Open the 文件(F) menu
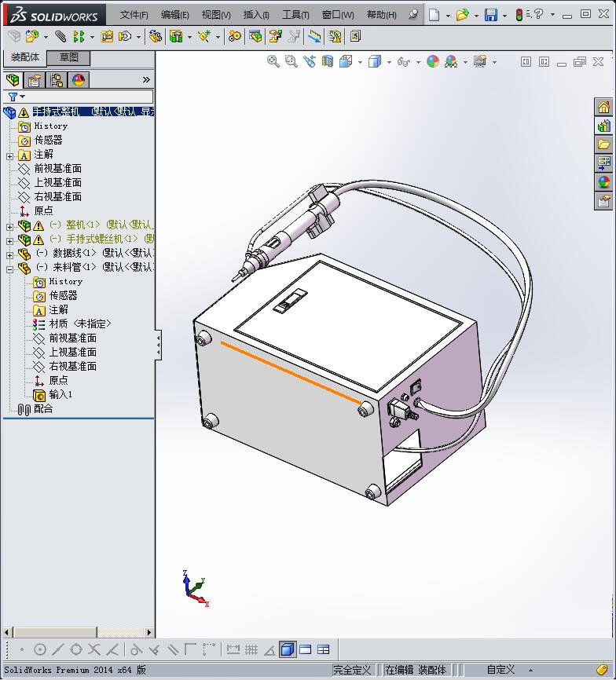The height and width of the screenshot is (680, 616). pyautogui.click(x=134, y=15)
